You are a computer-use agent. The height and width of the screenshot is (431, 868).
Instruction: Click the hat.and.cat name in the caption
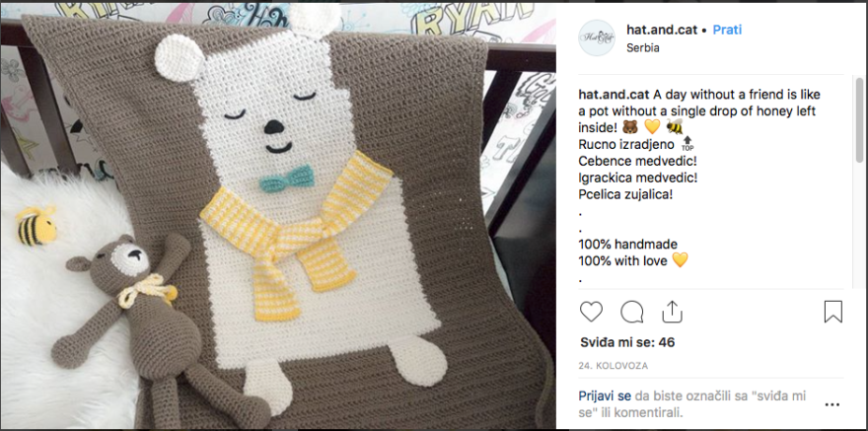(x=611, y=94)
